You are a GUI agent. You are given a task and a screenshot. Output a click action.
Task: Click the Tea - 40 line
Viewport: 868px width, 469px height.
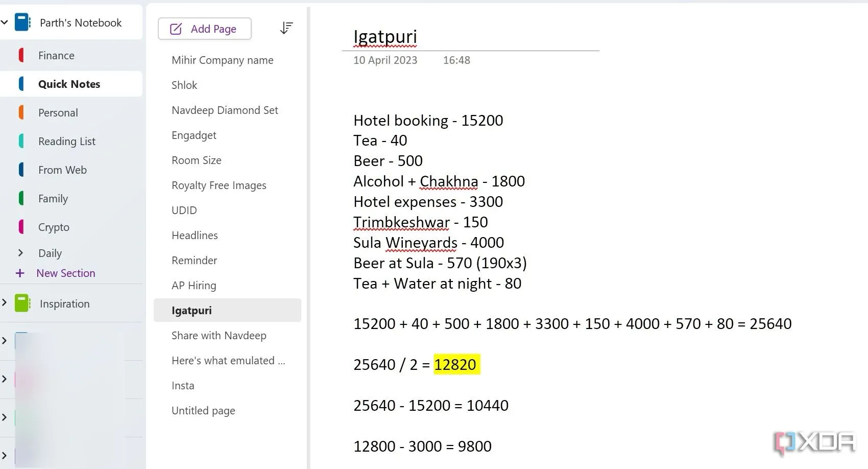(380, 140)
